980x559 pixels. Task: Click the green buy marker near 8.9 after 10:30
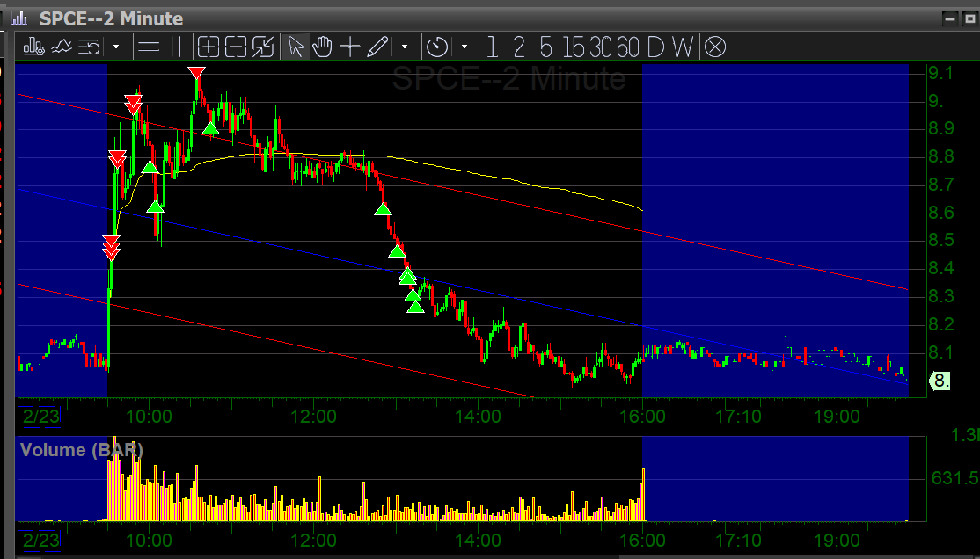pyautogui.click(x=210, y=128)
